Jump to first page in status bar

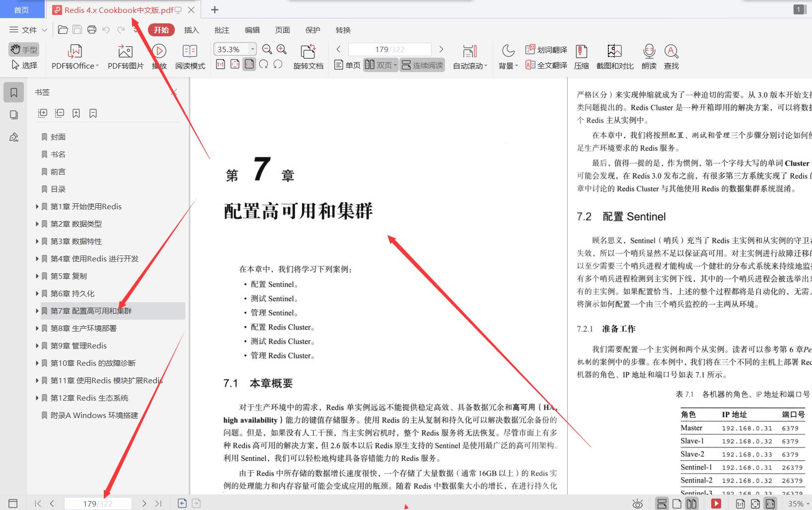pos(38,504)
